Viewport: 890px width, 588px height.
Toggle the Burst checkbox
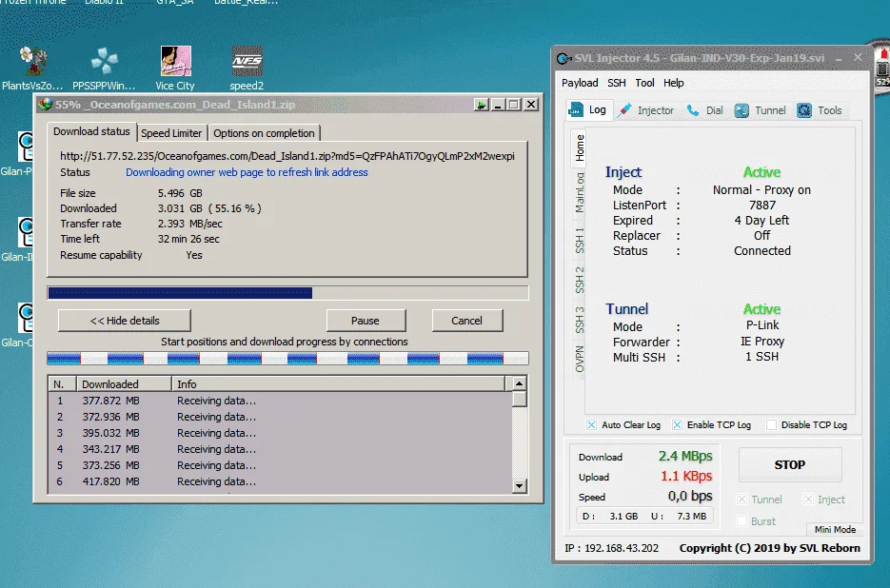pyautogui.click(x=742, y=521)
